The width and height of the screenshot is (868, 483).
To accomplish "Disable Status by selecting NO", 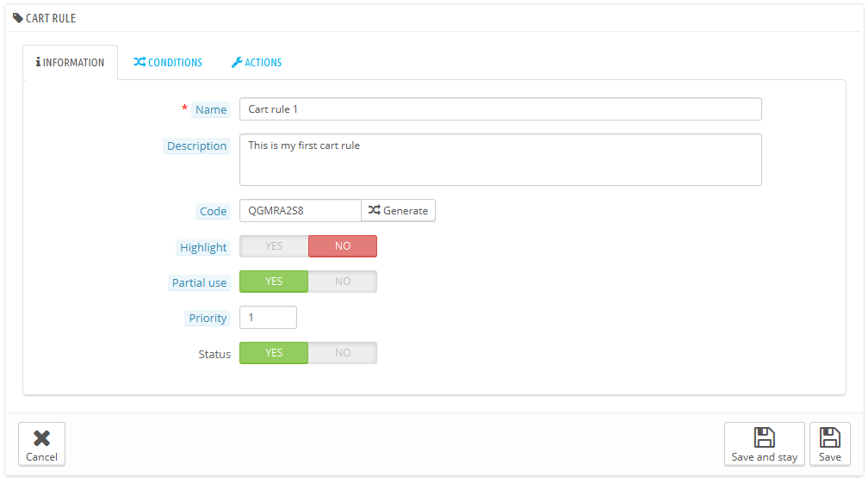I will 343,353.
